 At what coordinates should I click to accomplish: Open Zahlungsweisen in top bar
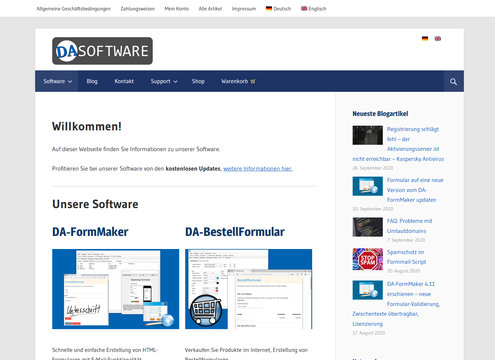pos(138,9)
